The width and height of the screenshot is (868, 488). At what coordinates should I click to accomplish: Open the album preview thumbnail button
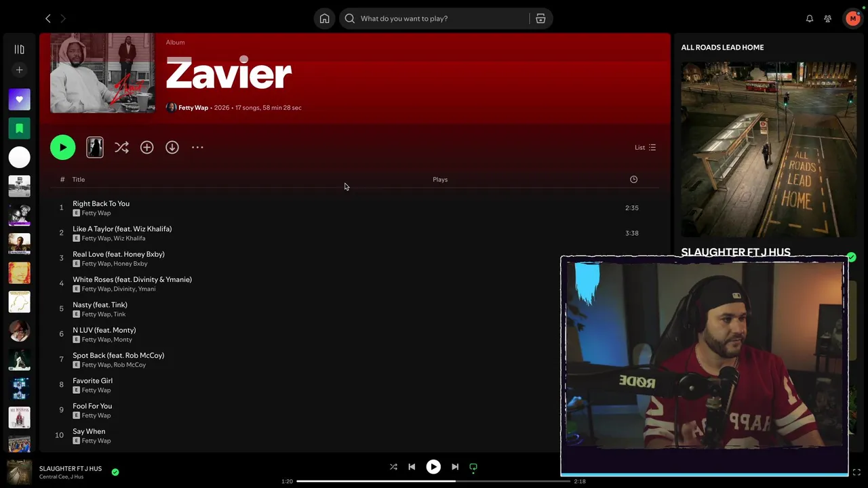[95, 147]
